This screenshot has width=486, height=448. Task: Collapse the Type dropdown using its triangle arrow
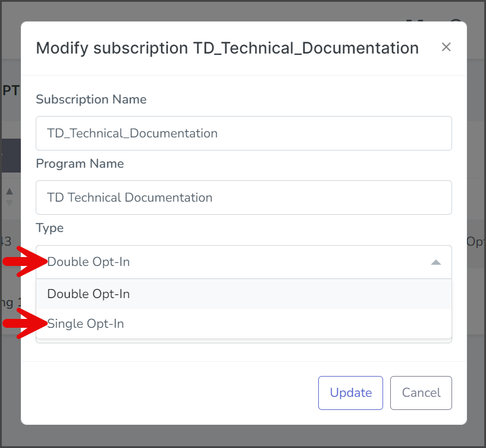click(x=436, y=262)
